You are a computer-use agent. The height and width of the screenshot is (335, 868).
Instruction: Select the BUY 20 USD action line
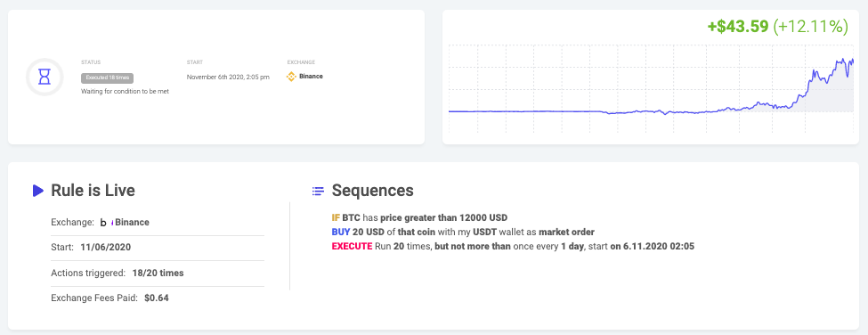point(463,232)
